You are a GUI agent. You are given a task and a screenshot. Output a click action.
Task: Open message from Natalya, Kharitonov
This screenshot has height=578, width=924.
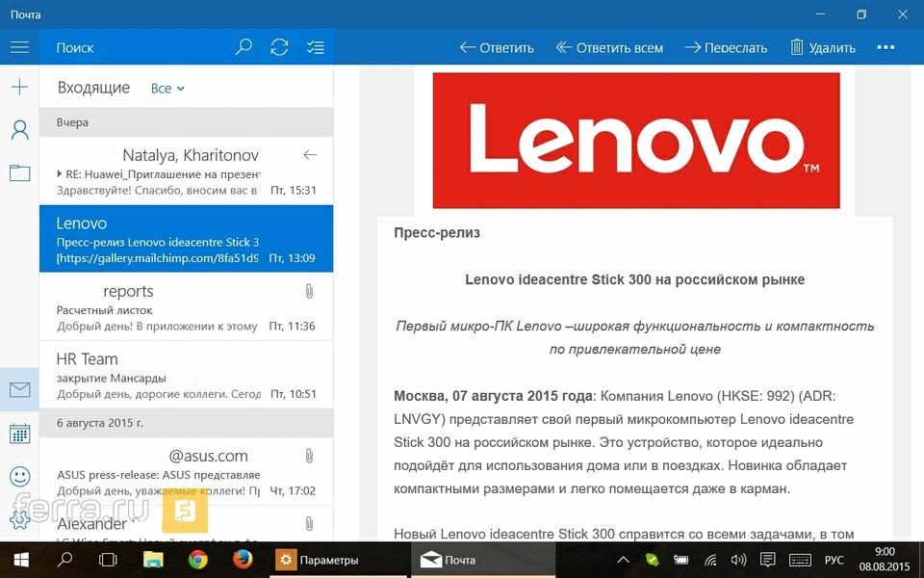coord(186,171)
